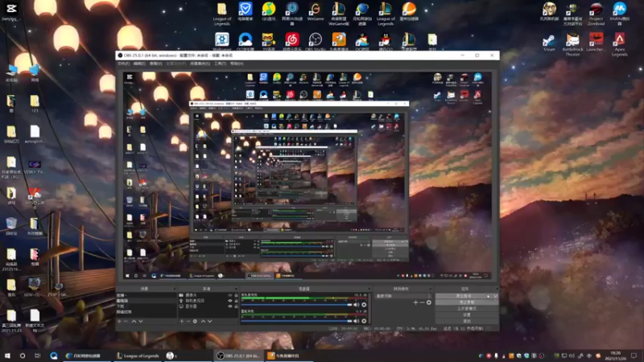Image resolution: width=644 pixels, height=362 pixels.
Task: Remove selected scene with the minus icon
Action: coord(126,321)
